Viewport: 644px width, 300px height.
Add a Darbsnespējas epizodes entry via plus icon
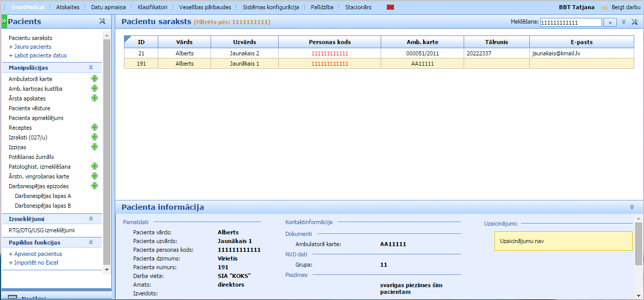click(94, 186)
